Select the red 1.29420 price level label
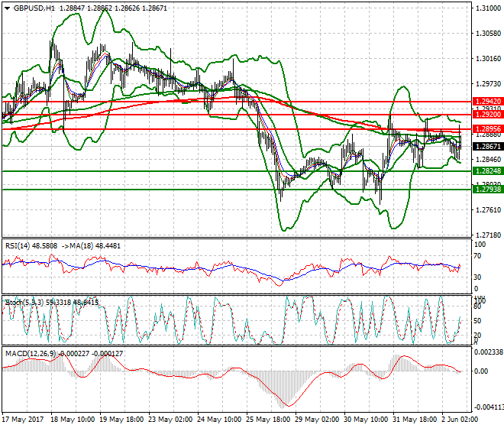Screen dimensions: 504x428 (x=488, y=102)
